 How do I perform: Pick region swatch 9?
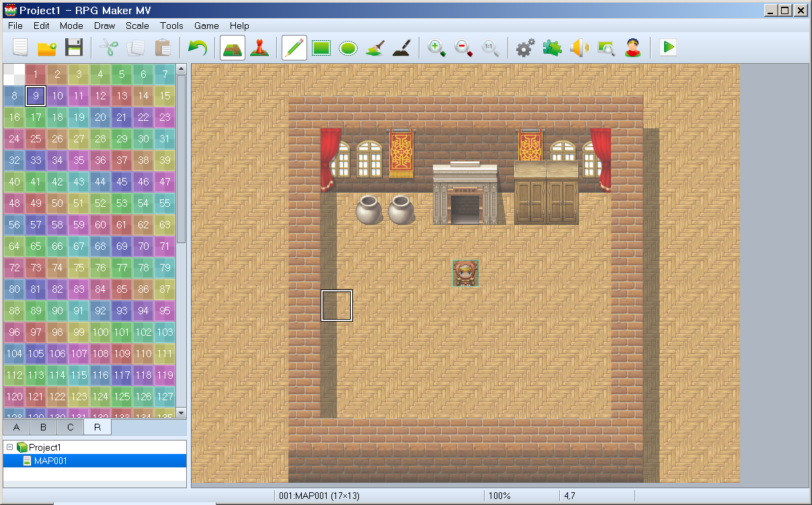tap(36, 96)
